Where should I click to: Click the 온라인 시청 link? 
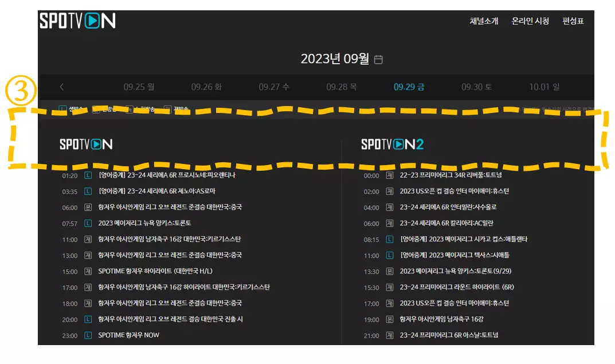pos(530,21)
